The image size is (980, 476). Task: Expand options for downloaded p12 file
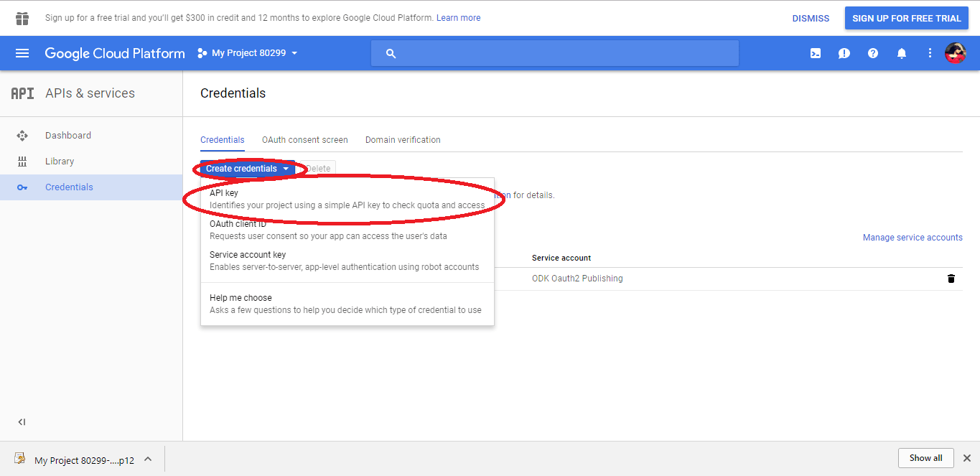pos(148,459)
